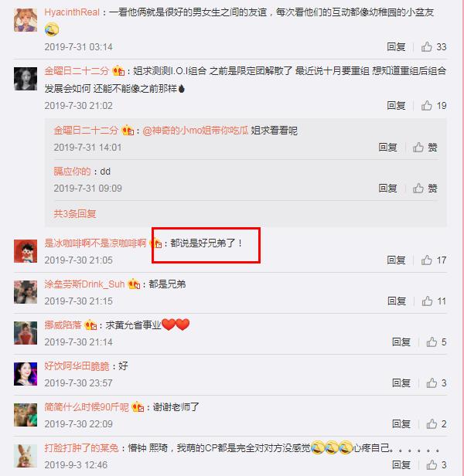Expand 共3条回复 to view all replies
This screenshot has height=476, width=464.
75,214
